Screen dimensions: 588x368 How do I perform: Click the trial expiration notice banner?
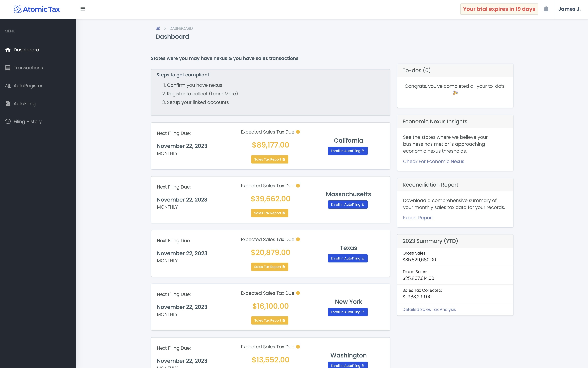point(499,9)
